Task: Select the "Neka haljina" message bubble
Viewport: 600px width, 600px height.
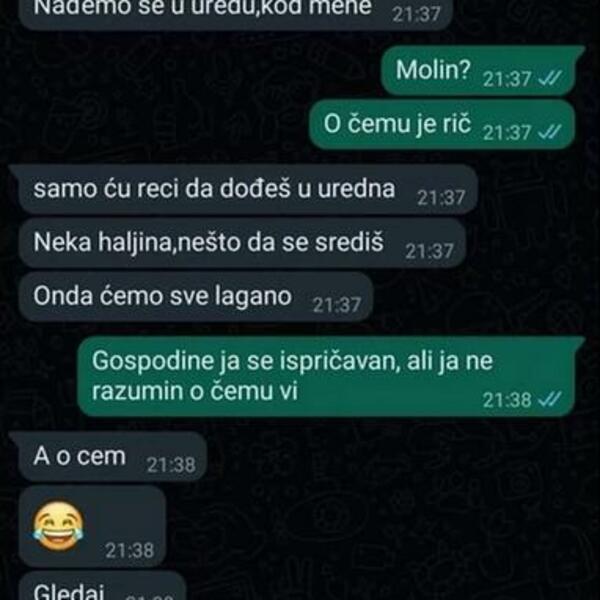Action: pos(243,243)
